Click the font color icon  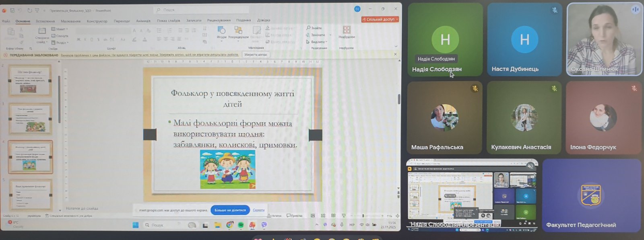145,39
